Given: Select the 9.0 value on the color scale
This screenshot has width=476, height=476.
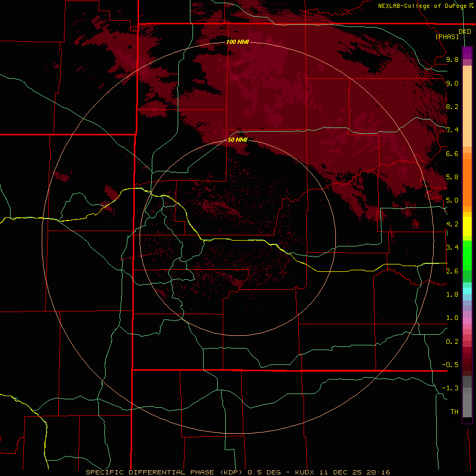Looking at the screenshot, I should 452,83.
